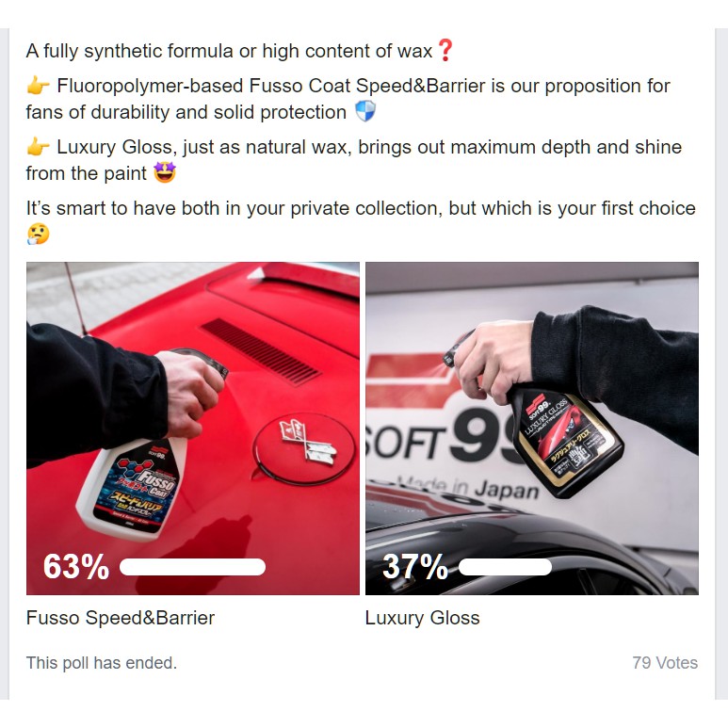The height and width of the screenshot is (728, 728).
Task: Open the Luxury Gloss poll image
Action: point(532,429)
